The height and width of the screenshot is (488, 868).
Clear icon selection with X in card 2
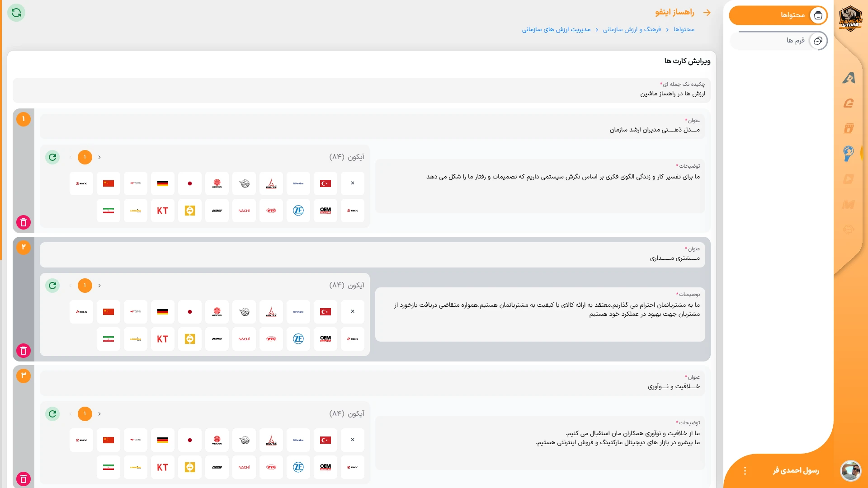[353, 312]
